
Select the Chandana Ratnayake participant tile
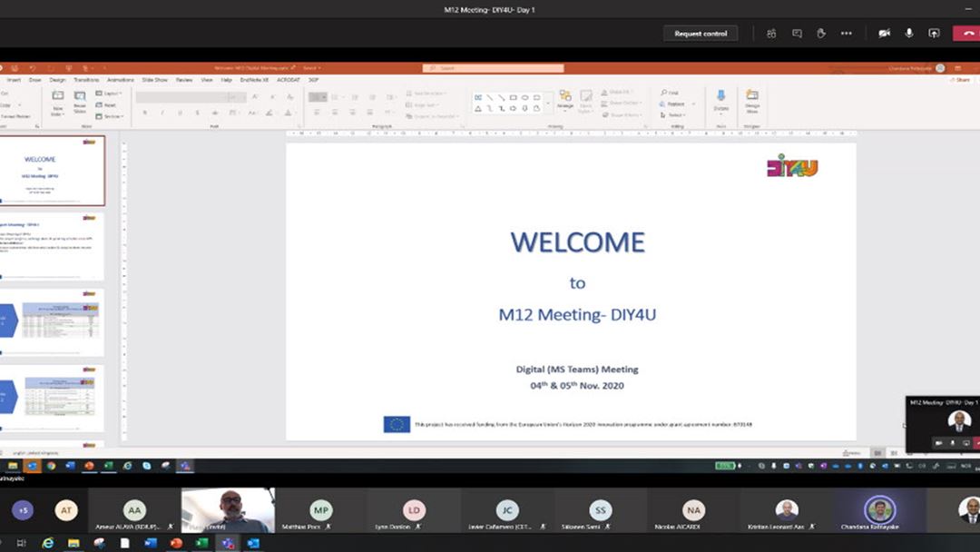click(x=879, y=510)
